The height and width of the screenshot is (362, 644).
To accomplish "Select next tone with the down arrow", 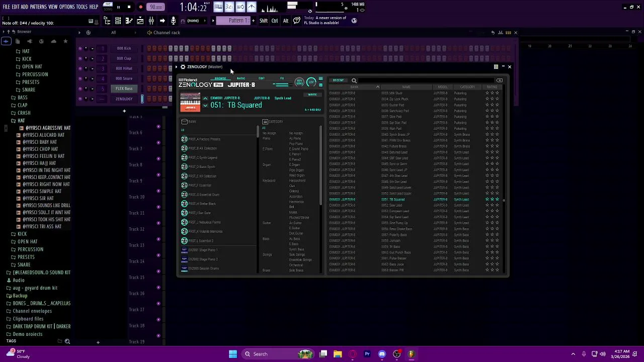I will (x=205, y=106).
